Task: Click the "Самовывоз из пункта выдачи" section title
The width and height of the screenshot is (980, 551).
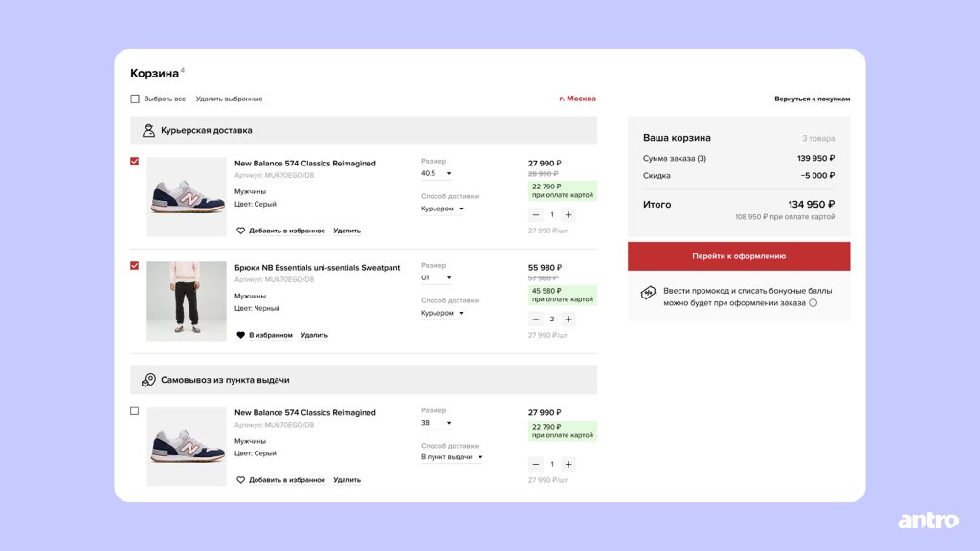Action: point(225,380)
